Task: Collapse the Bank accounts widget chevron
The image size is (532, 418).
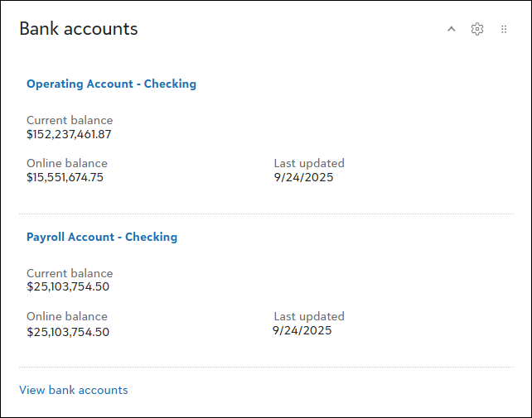Action: pos(452,29)
